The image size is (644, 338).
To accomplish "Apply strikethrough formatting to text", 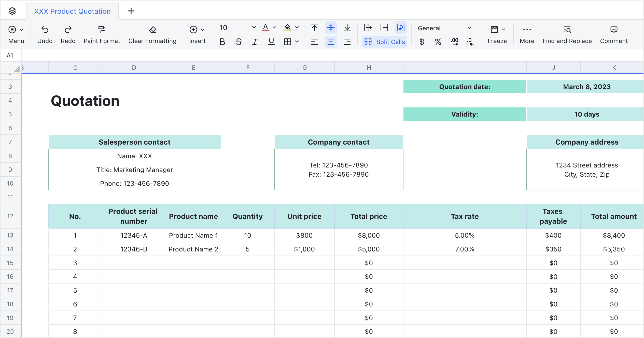I will pyautogui.click(x=239, y=42).
